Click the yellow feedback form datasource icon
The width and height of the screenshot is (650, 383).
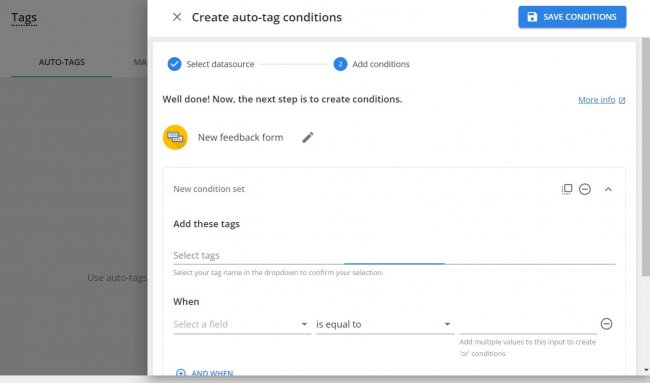pyautogui.click(x=175, y=137)
